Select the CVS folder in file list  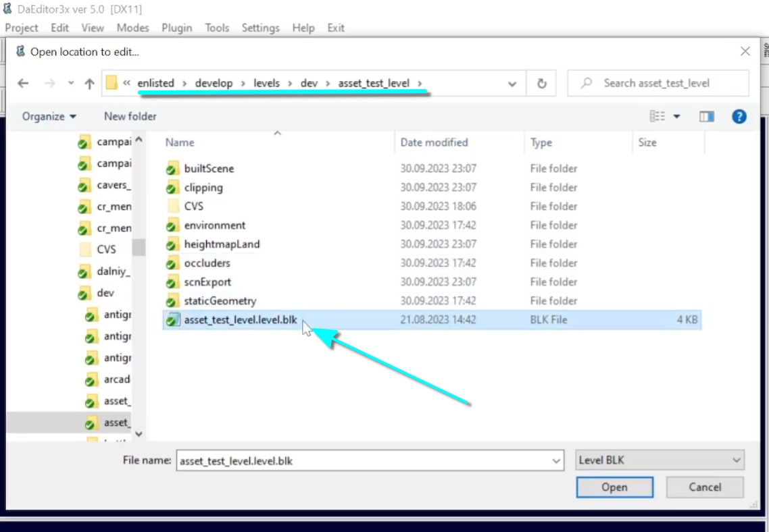[193, 207]
